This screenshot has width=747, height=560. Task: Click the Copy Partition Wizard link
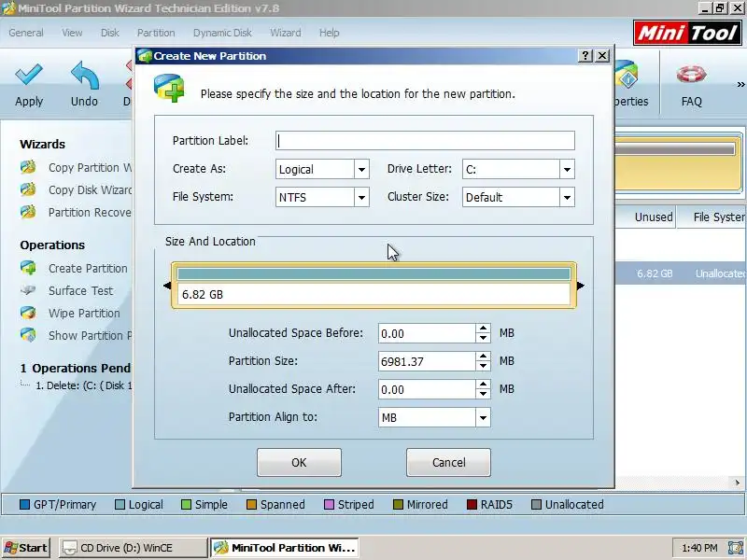[90, 168]
